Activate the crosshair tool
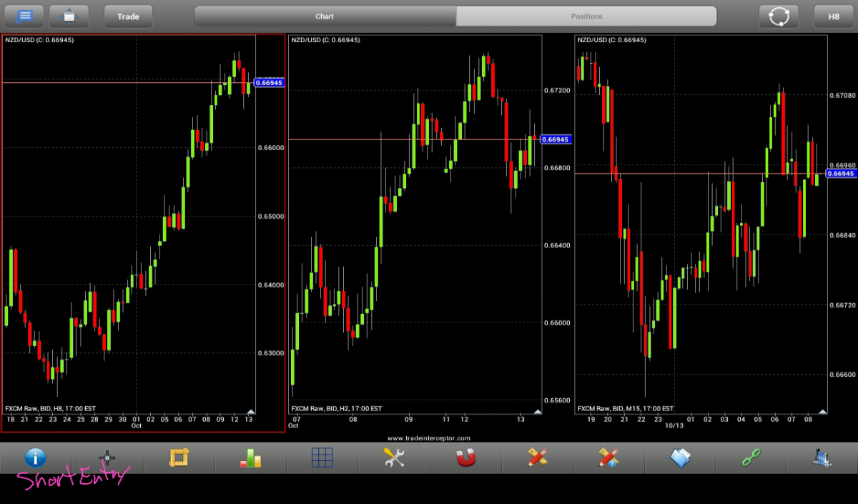 (107, 458)
